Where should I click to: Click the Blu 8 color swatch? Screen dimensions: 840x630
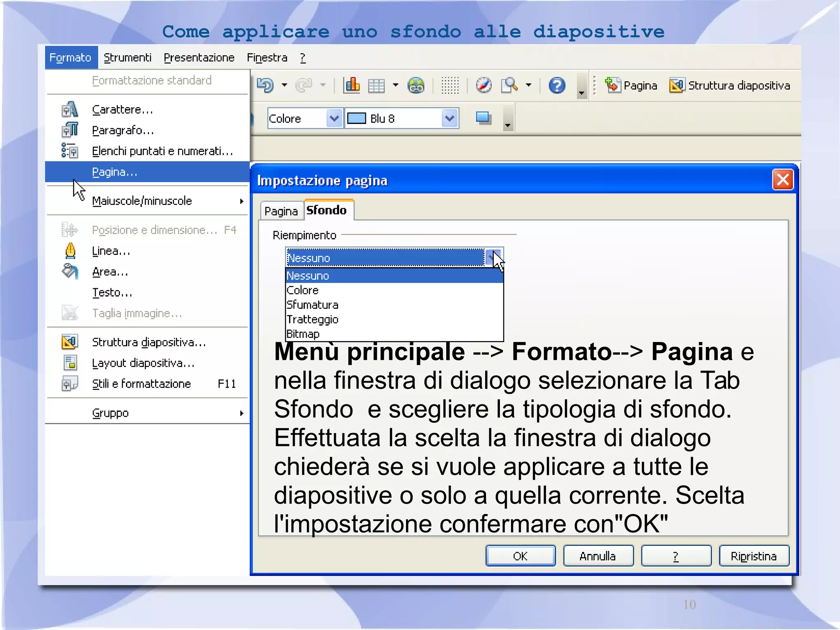coord(356,119)
